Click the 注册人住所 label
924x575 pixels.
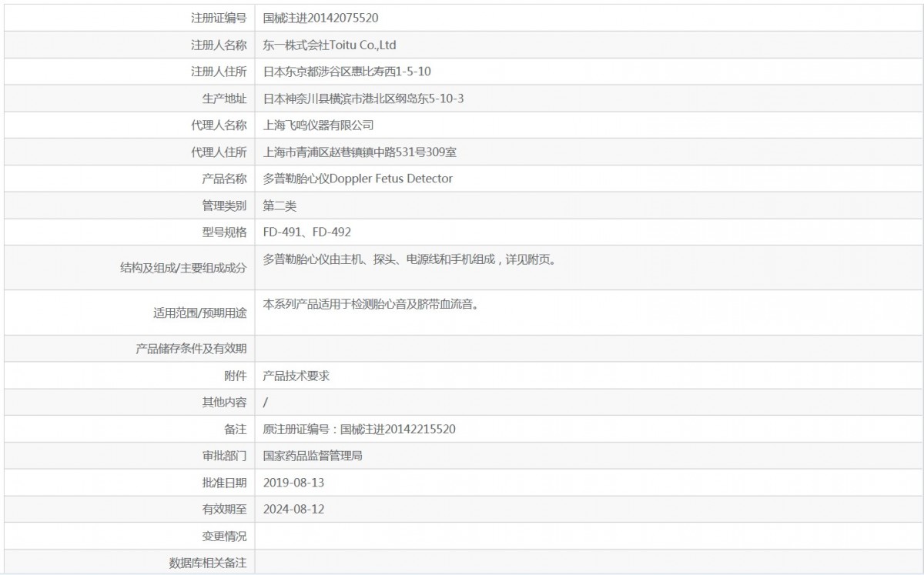[219, 72]
